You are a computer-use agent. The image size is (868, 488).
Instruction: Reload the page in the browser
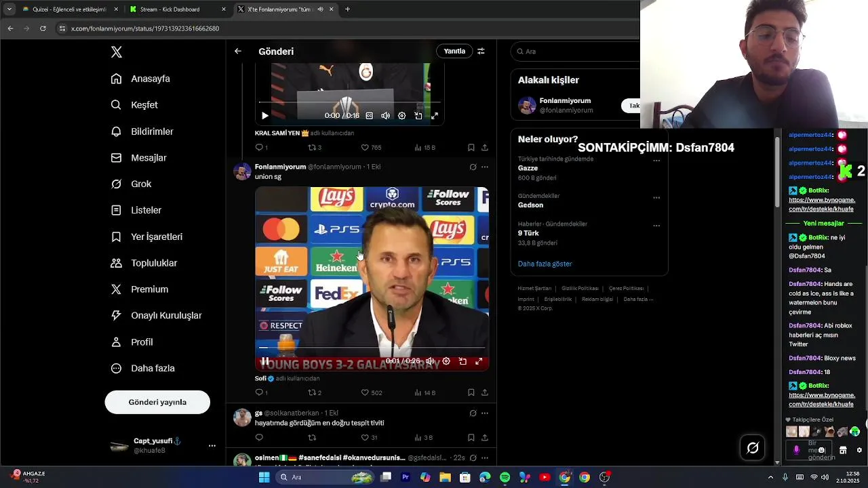pyautogui.click(x=43, y=28)
